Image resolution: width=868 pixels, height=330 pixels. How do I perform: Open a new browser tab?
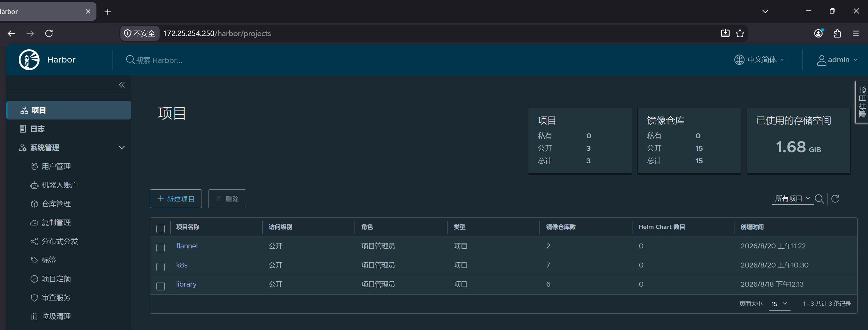[x=108, y=12]
